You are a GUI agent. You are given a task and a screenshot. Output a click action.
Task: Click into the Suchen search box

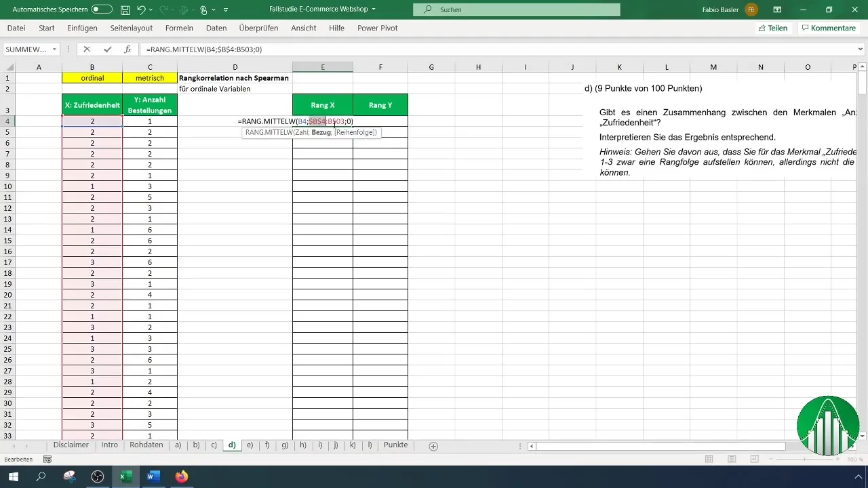(516, 9)
